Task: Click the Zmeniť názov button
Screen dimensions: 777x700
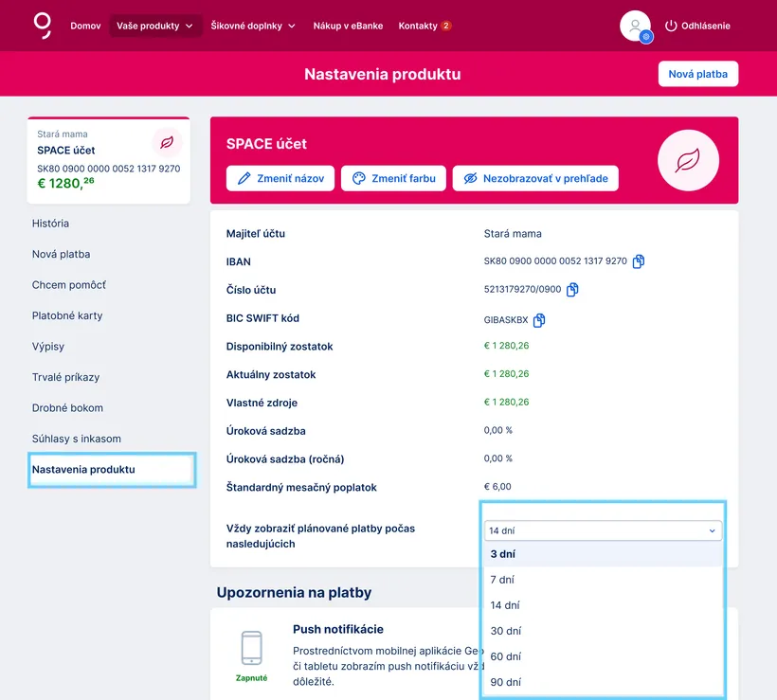Action: pyautogui.click(x=280, y=178)
